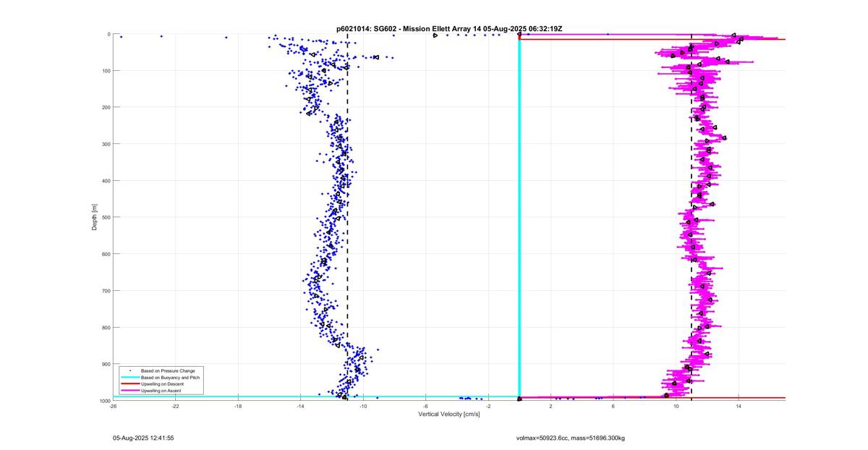Screen dimensions: 868x450
Task: Click the magenta line sample in the legend
Action: tap(129, 391)
